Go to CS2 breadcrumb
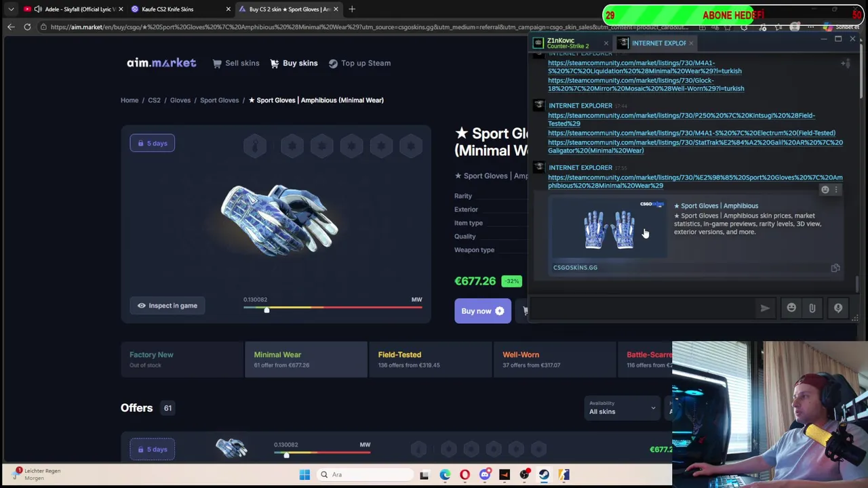Viewport: 868px width, 488px height. tap(154, 100)
